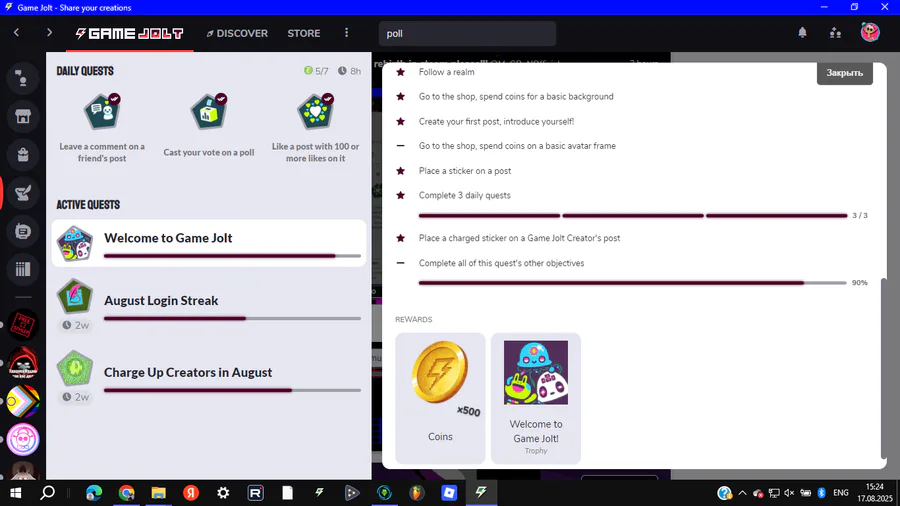Click the Game Jolt logo
The image size is (900, 506).
click(x=129, y=33)
